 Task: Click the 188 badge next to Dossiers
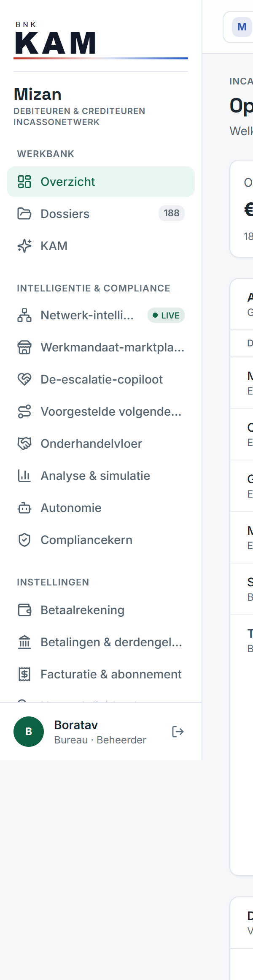click(172, 213)
